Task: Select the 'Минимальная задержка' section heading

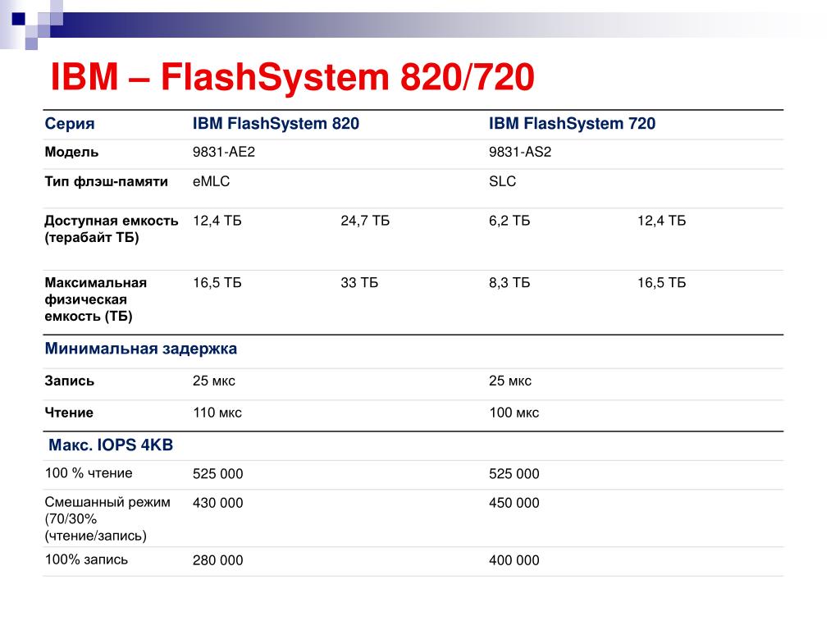Action: (x=141, y=349)
